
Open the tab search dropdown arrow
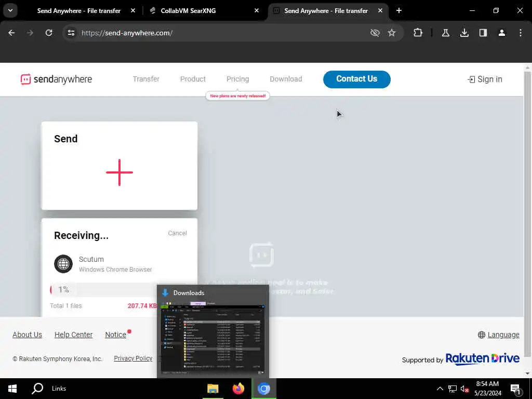10,10
